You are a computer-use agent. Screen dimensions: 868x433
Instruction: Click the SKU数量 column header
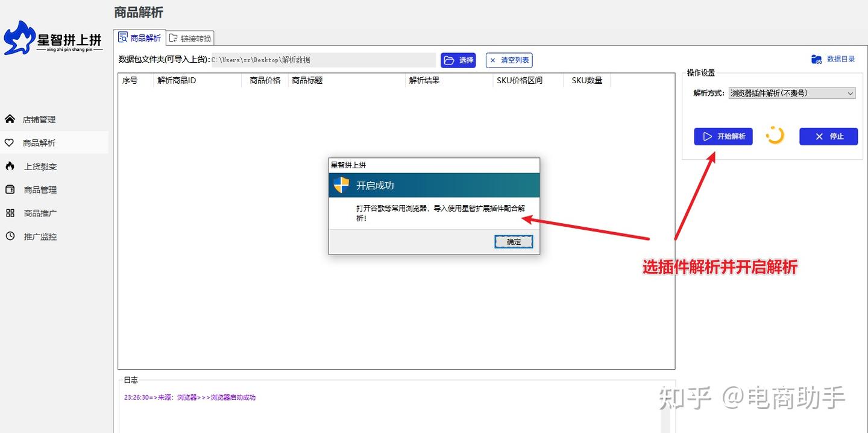(587, 80)
